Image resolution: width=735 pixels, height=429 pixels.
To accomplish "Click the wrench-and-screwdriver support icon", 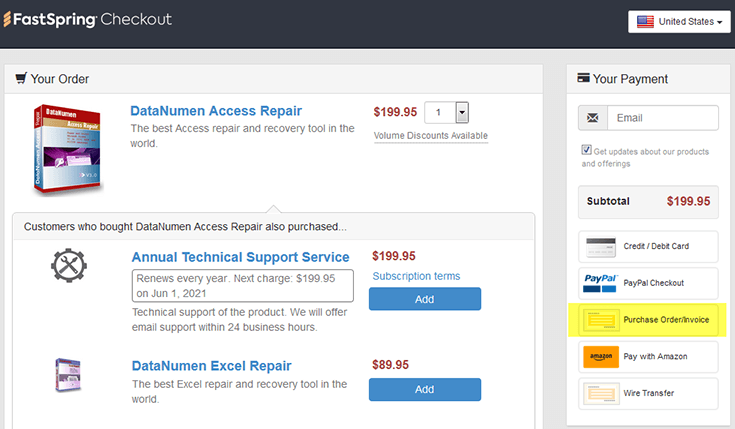I will point(69,265).
